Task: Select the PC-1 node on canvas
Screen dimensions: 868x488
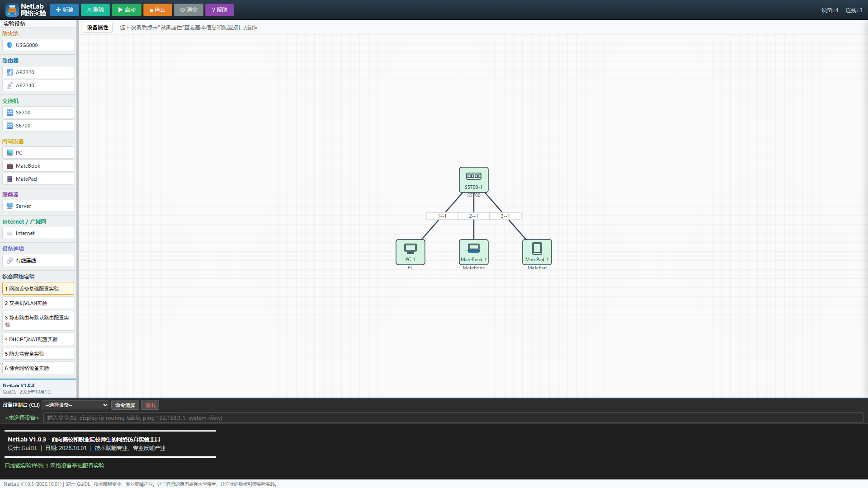Action: (x=410, y=252)
